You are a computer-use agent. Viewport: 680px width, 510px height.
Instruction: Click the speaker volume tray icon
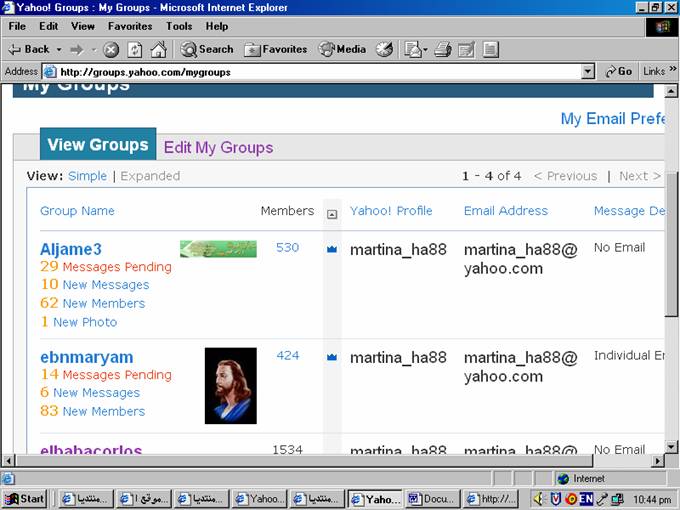[538, 499]
